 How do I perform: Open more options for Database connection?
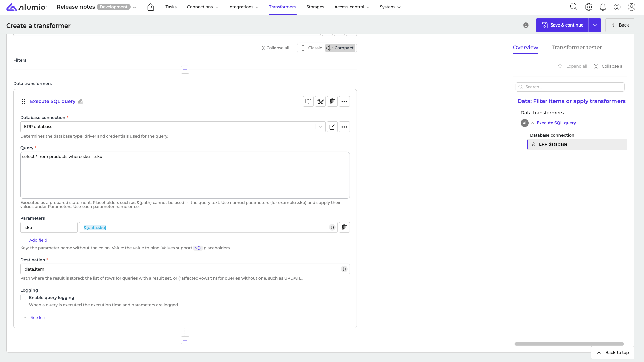tap(344, 127)
